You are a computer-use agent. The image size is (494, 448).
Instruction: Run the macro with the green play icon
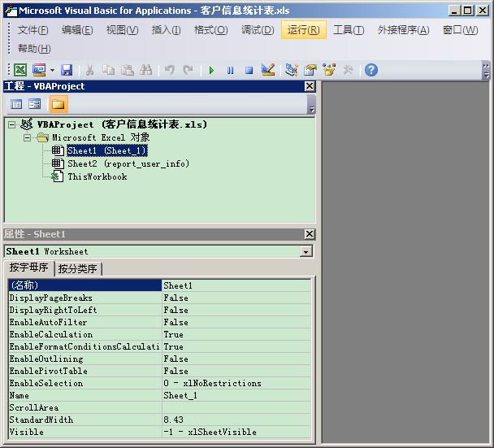tap(211, 70)
